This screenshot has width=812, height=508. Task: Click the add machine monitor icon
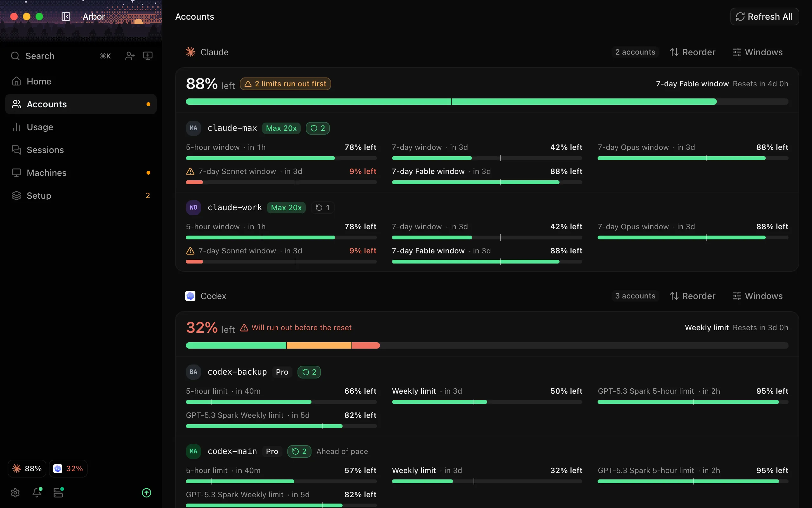click(148, 56)
